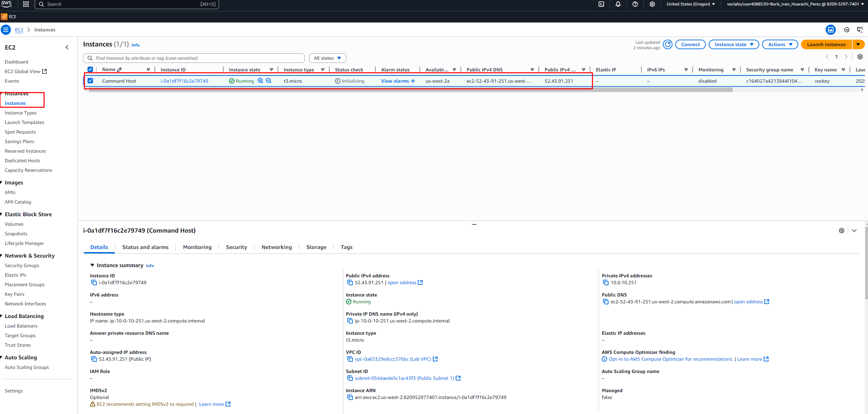The image size is (868, 414).
Task: Focus the top AWS Search box
Action: click(127, 4)
